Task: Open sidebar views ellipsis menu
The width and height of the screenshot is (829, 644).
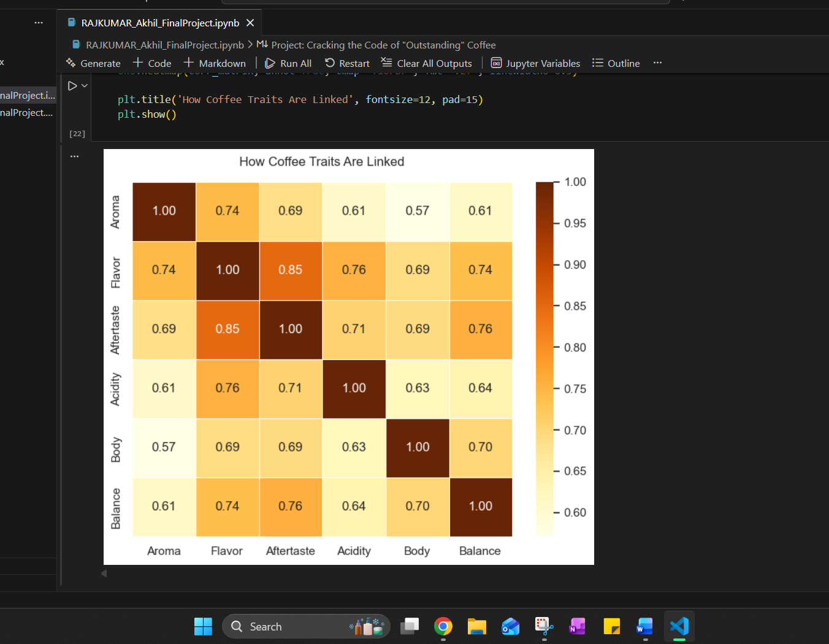Action: [39, 23]
